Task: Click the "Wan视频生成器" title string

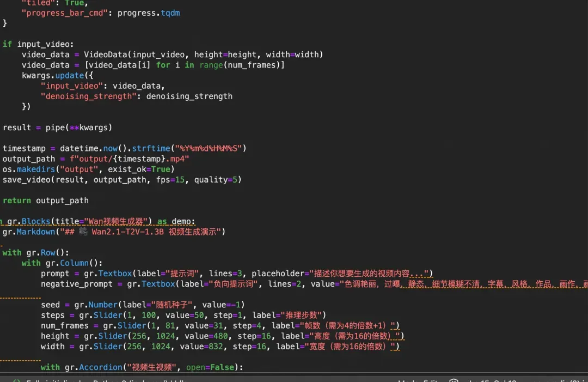Action: click(x=115, y=221)
